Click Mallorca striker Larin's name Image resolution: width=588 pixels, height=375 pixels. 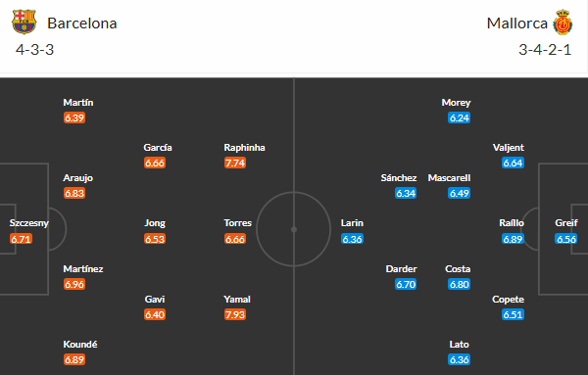[x=352, y=223]
